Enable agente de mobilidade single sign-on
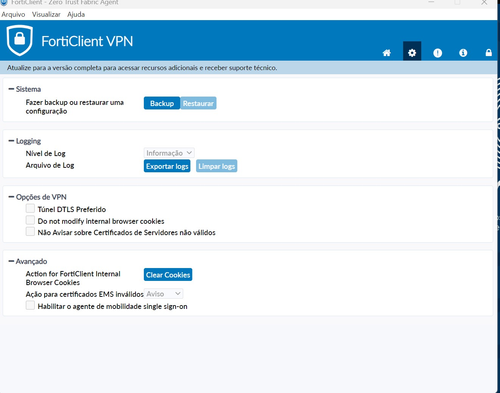This screenshot has height=393, width=500. point(30,305)
